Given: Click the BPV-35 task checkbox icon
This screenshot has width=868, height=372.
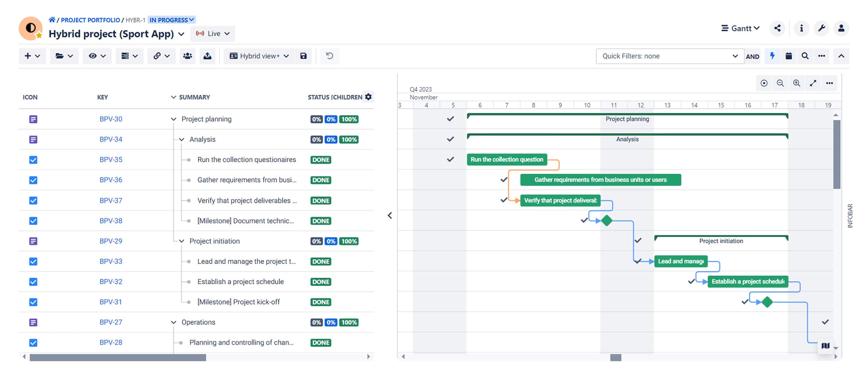Looking at the screenshot, I should coord(33,160).
